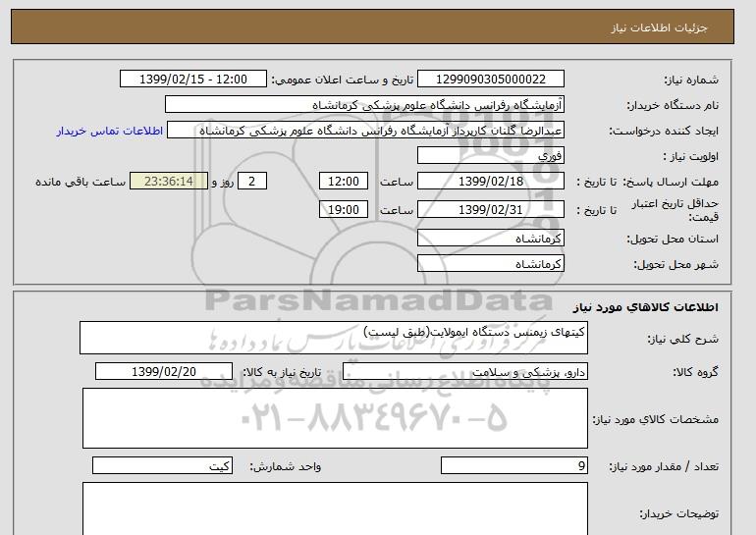This screenshot has height=535, width=756.
Task: Click the section heading اطلاعات کالاهای مورد نیاز
Action: pos(646,307)
